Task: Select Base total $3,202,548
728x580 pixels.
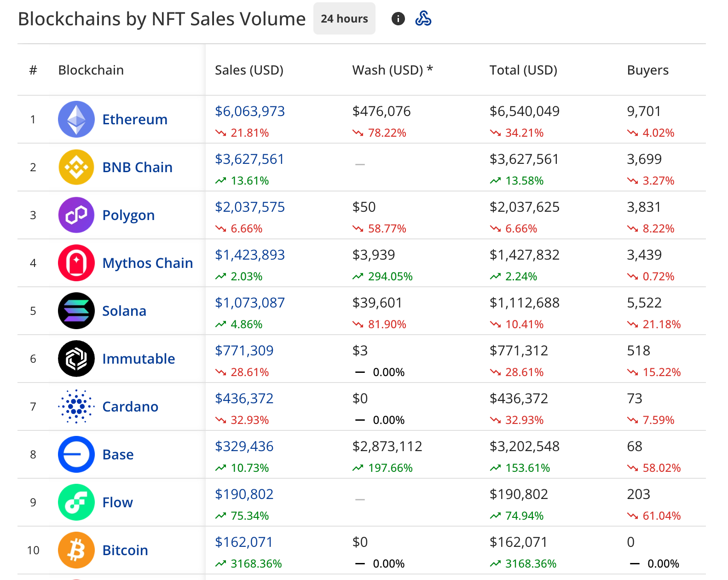Action: tap(525, 446)
